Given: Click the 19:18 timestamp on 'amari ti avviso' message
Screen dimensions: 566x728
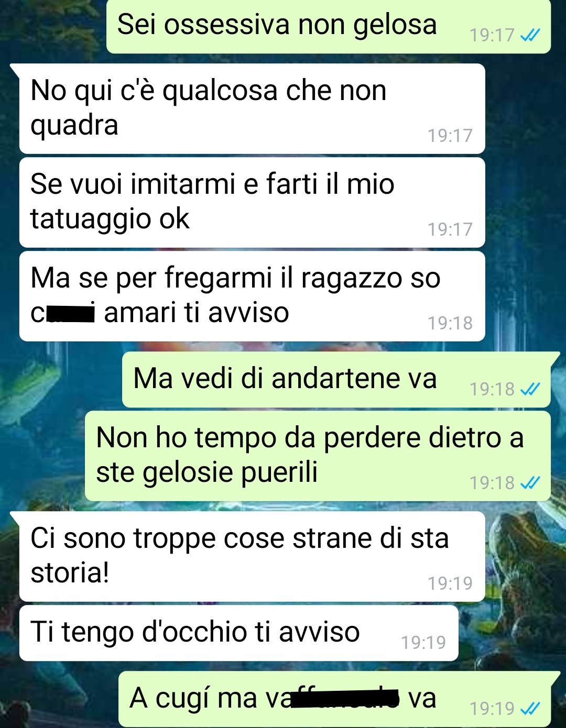Looking at the screenshot, I should [450, 323].
